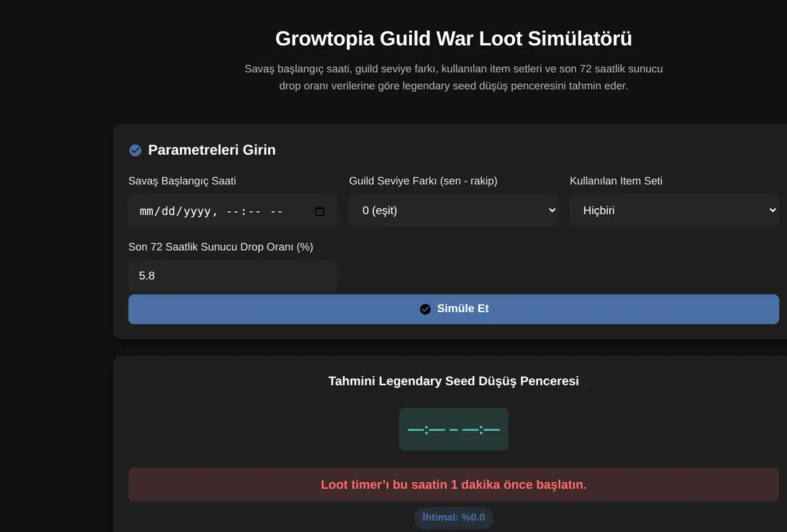
Task: Click the Tahmini Legendary Seed Düşüş Penceresi heading
Action: [454, 381]
